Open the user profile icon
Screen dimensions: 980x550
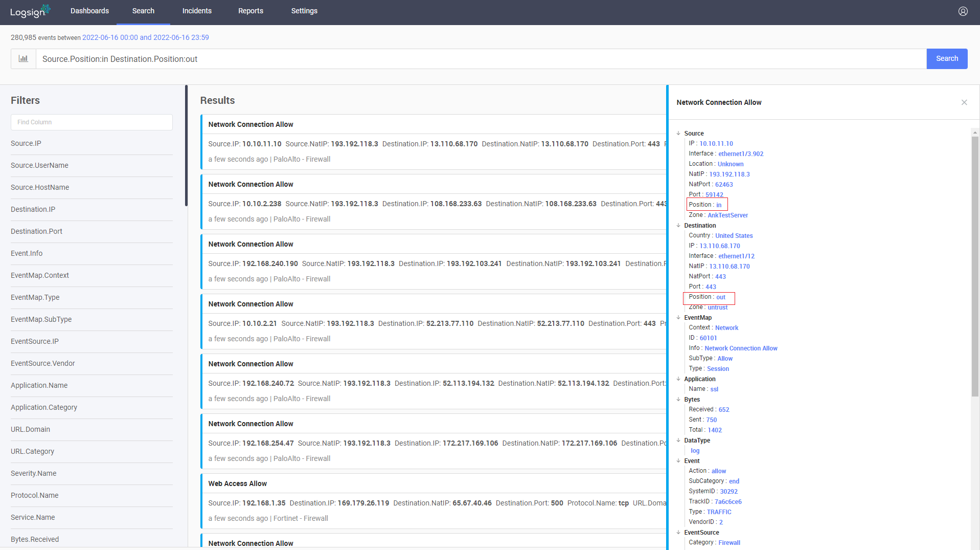(963, 11)
